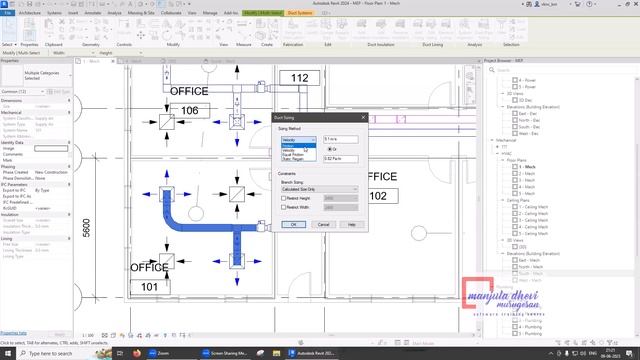This screenshot has height=360, width=640.
Task: Confirm Duct Sizing with OK
Action: point(293,224)
